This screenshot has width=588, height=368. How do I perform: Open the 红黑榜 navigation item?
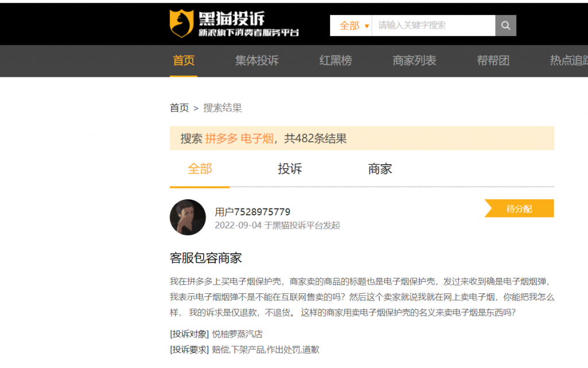pos(335,60)
